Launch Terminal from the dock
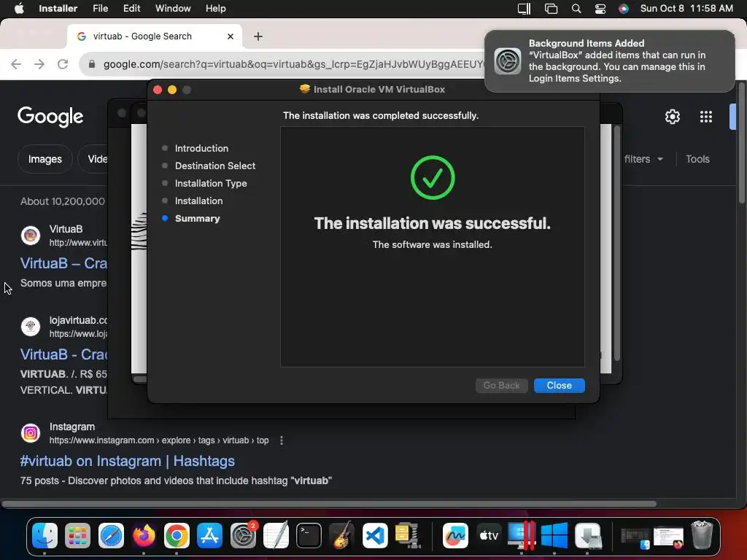Image resolution: width=747 pixels, height=560 pixels. pos(309,536)
